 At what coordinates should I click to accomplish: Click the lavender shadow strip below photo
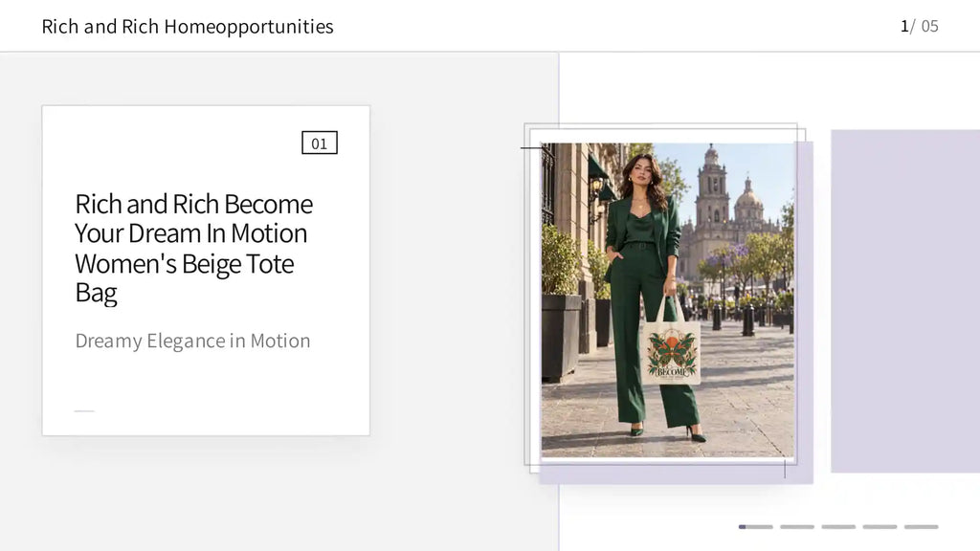(677, 474)
